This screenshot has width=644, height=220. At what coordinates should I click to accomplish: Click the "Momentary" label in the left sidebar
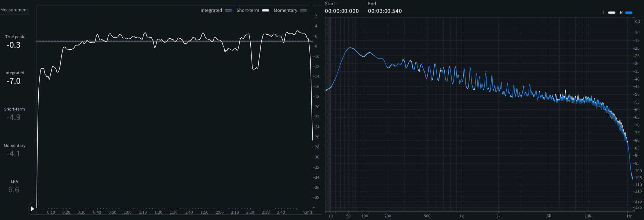14,145
